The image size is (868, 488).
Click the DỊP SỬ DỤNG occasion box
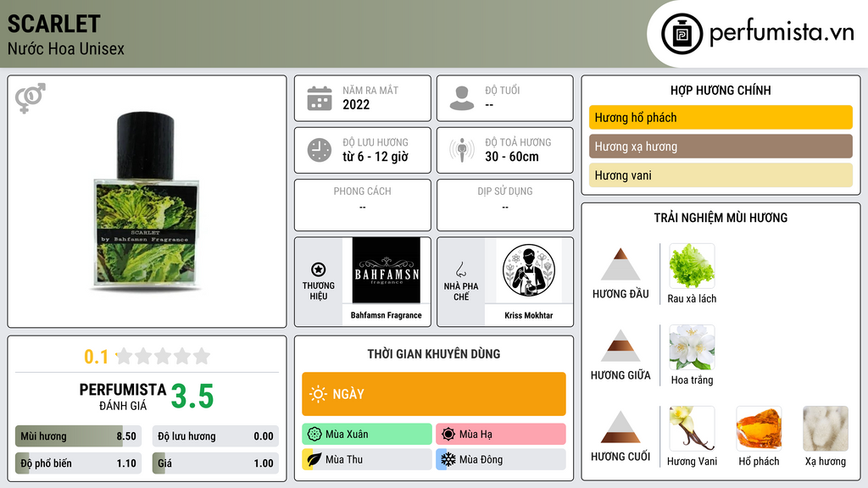(x=505, y=205)
